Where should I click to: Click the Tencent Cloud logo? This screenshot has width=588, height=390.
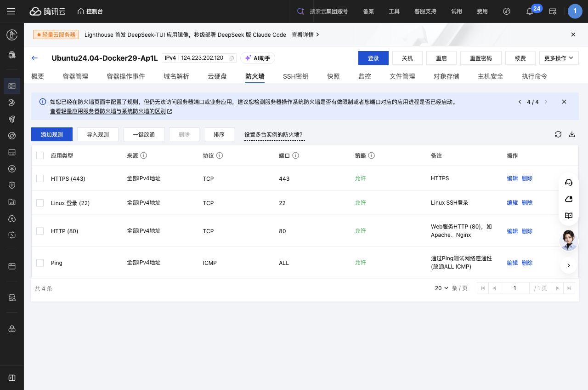tap(48, 11)
